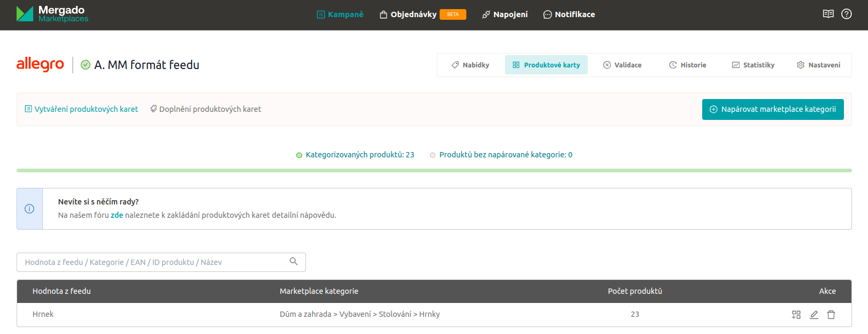Open category pairing icon for Hrnek row
The image size is (868, 334).
tap(796, 315)
